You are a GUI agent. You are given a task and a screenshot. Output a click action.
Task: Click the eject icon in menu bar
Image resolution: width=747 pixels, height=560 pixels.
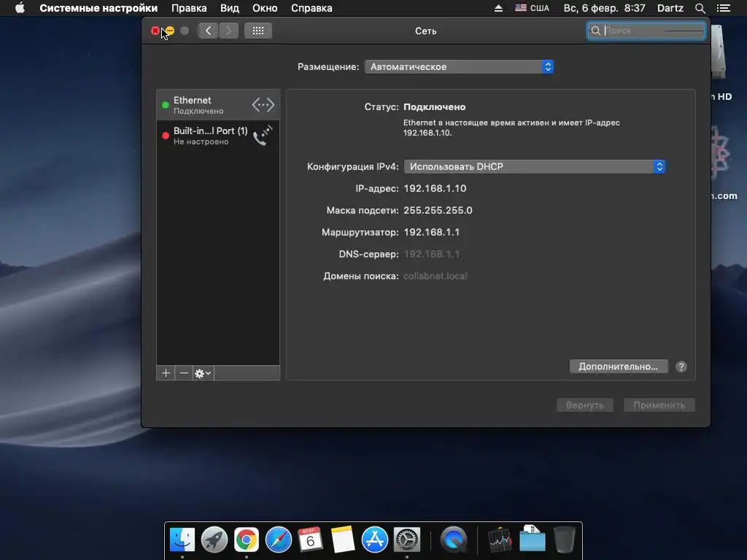click(498, 8)
